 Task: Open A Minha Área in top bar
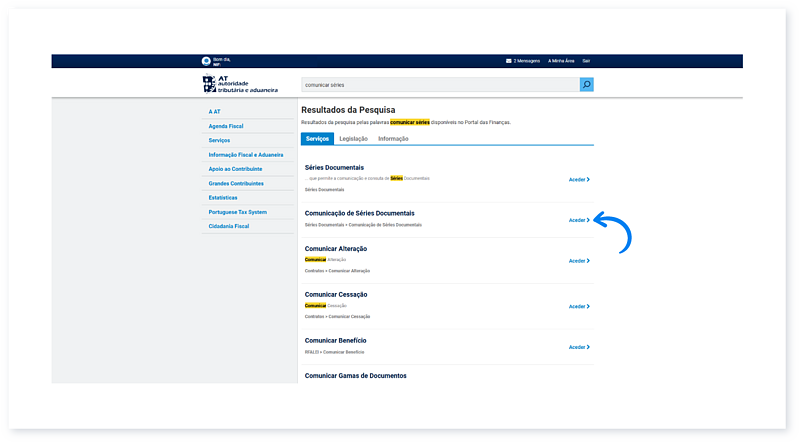pyautogui.click(x=560, y=61)
